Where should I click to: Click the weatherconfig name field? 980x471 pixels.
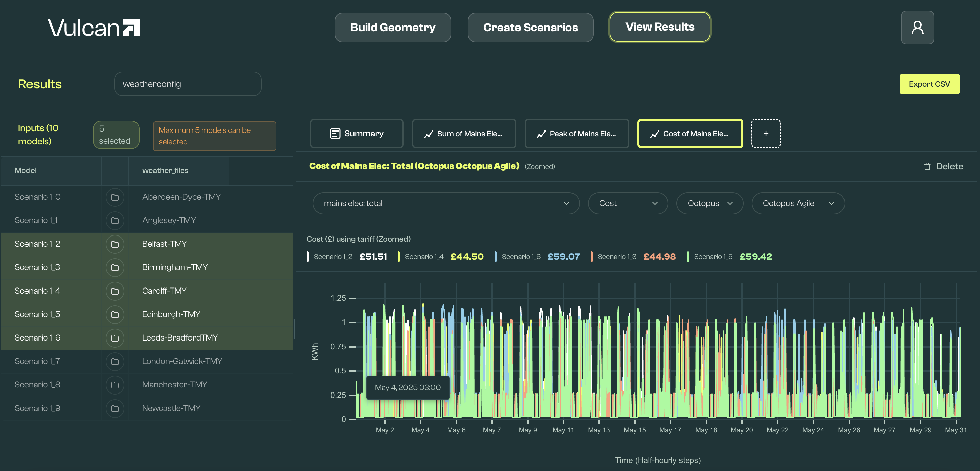click(187, 84)
